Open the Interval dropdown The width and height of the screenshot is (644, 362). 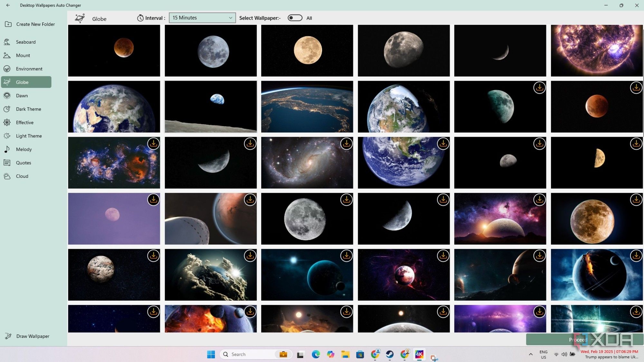tap(202, 18)
